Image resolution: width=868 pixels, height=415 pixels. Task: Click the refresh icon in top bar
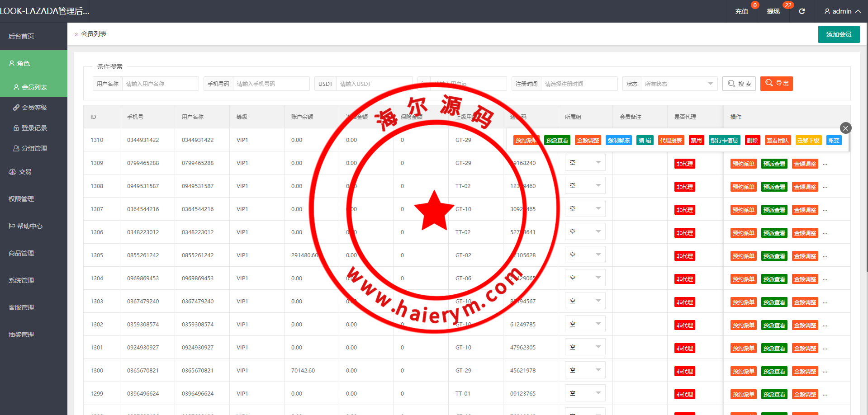802,11
